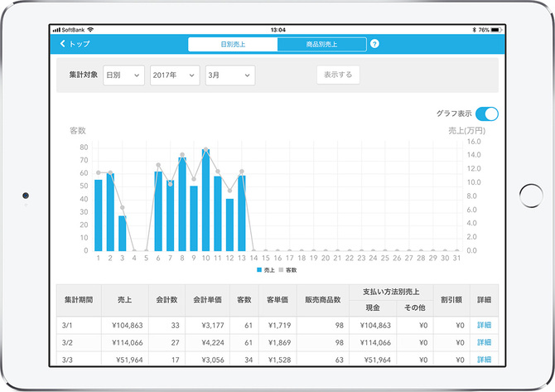Click the トップ back label
Viewport: 555px width, 392px height.
(80, 44)
